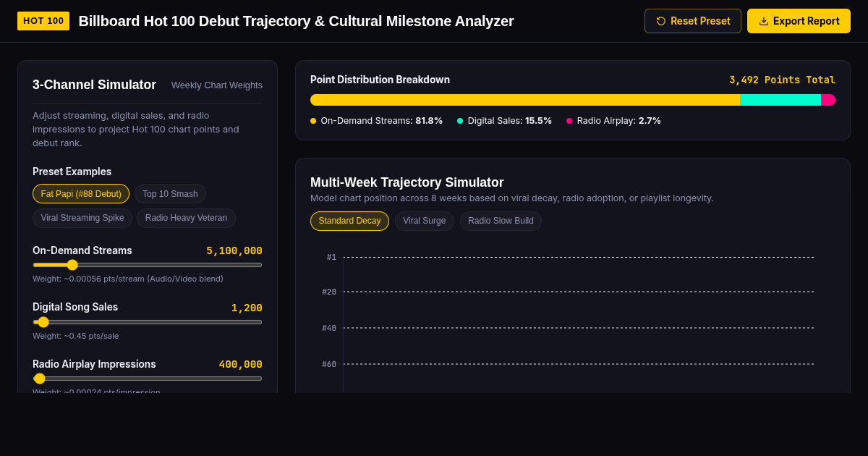Click the download icon in Export Report

point(764,21)
